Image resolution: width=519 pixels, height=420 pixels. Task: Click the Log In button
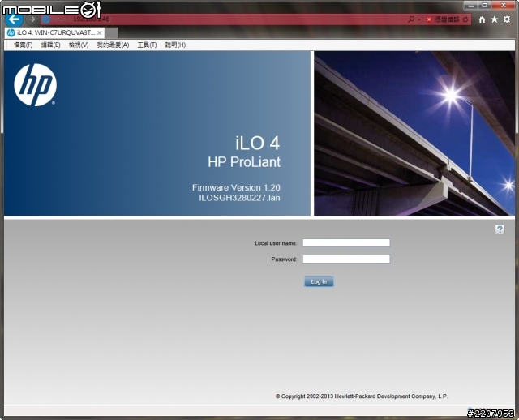coord(319,281)
